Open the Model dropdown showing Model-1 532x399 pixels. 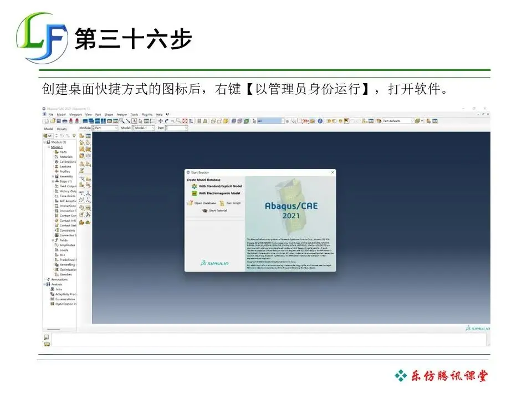click(x=143, y=128)
